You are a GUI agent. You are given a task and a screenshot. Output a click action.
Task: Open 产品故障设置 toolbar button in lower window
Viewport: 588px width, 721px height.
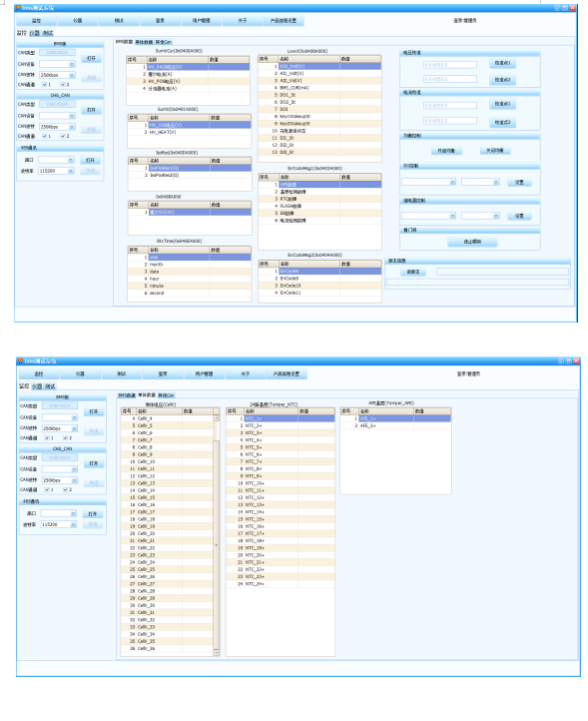coord(287,374)
